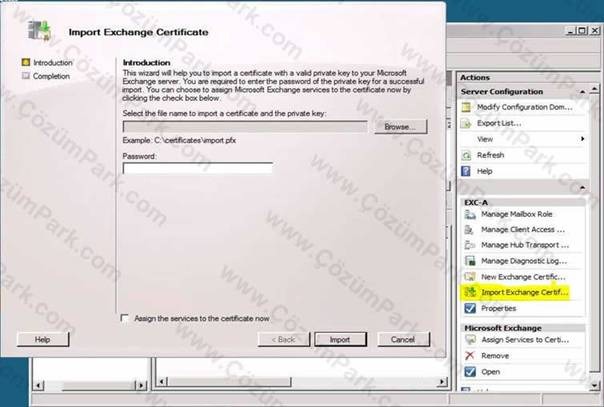
Task: Open the View action entry
Action: point(485,139)
